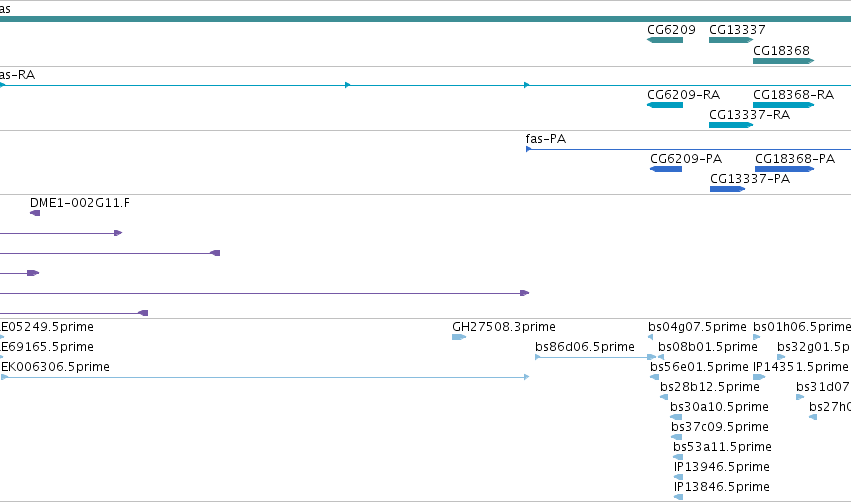Select the bs30a10.5prime EST
The height and width of the screenshot is (502, 851).
676,417
